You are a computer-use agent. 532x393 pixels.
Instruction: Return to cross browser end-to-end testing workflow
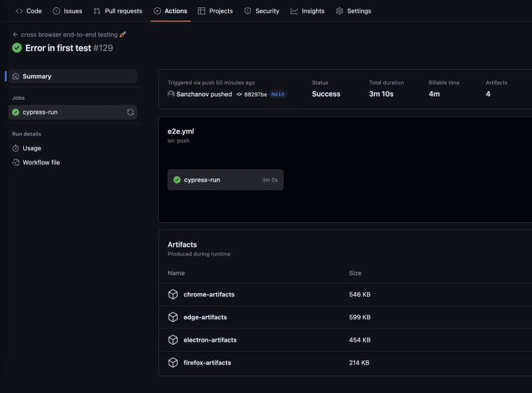[69, 35]
